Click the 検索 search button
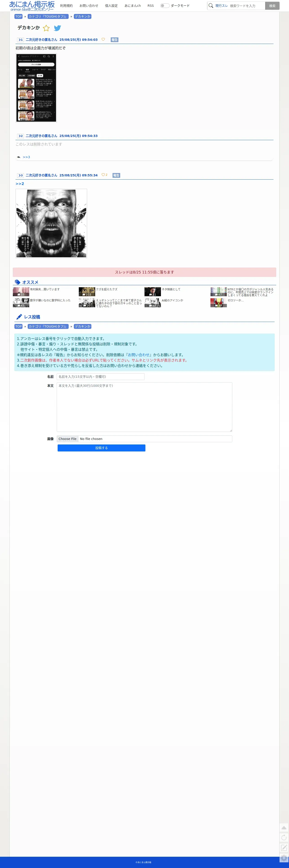Viewport: 289px width, 868px height. coord(272,6)
